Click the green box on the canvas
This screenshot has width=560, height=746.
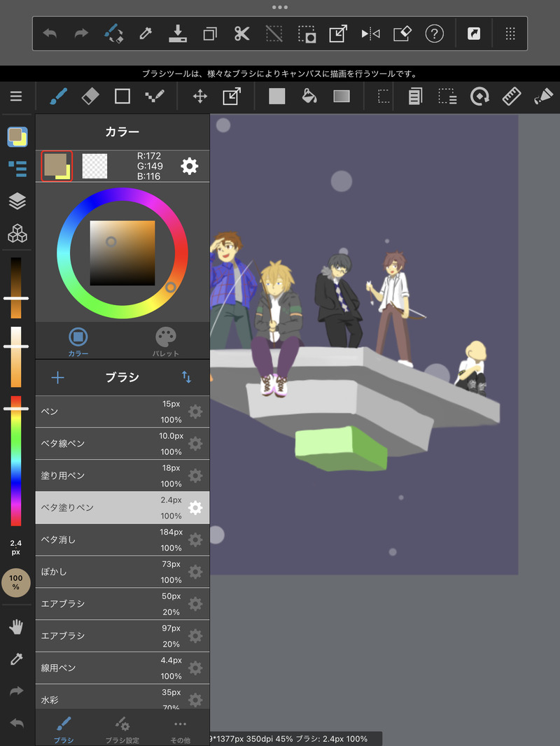[341, 449]
